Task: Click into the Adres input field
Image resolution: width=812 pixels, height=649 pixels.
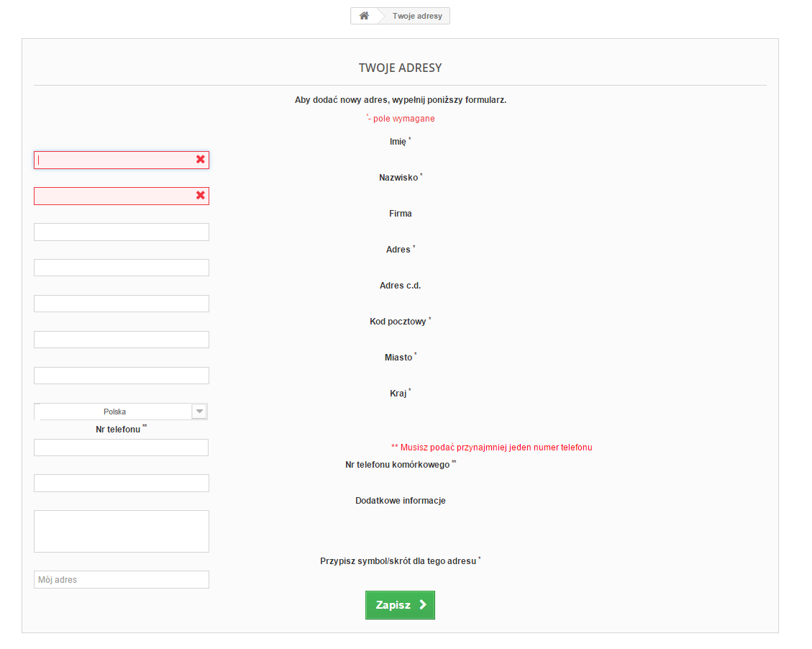Action: coord(122,268)
